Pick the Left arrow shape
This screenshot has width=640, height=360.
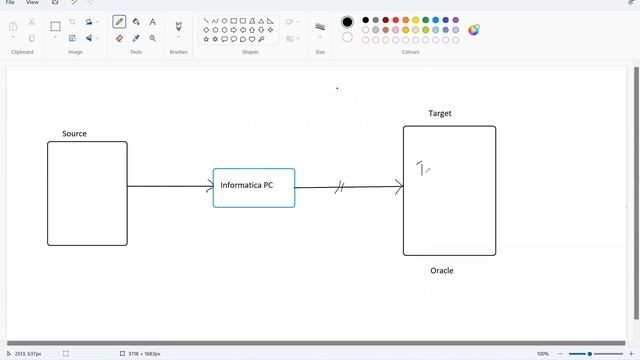coord(243,30)
